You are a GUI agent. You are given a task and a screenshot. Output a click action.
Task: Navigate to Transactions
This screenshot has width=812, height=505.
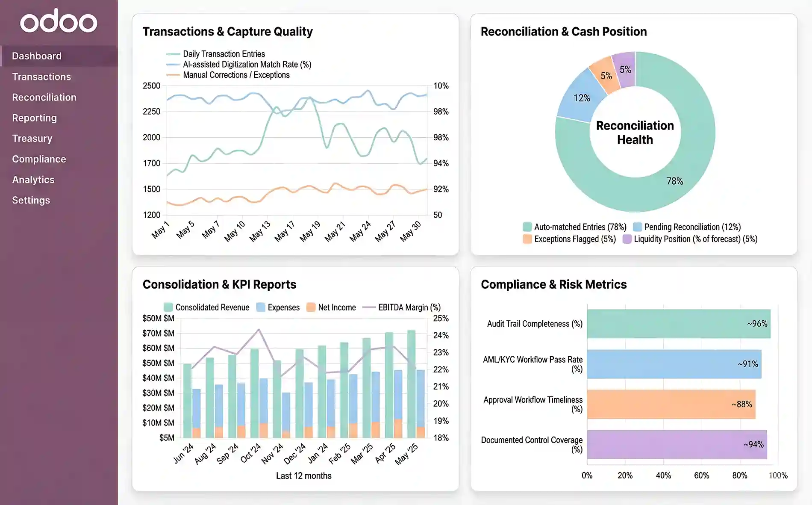click(x=41, y=77)
